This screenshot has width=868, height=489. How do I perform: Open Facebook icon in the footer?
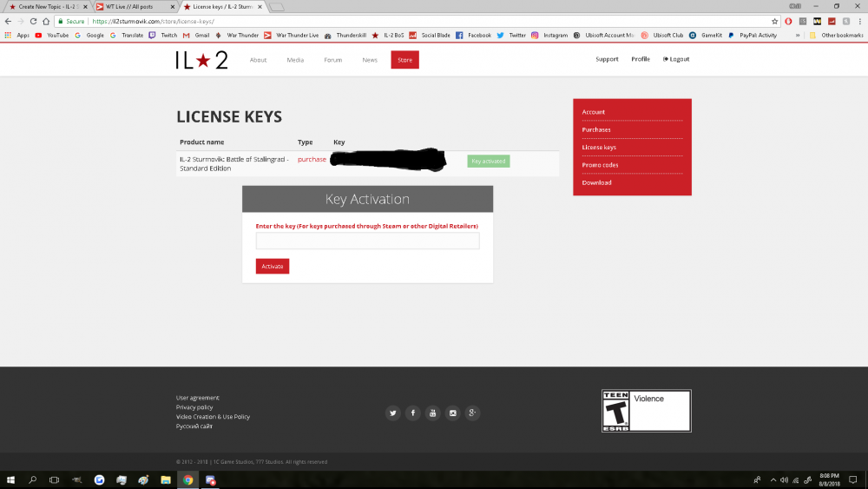point(412,413)
